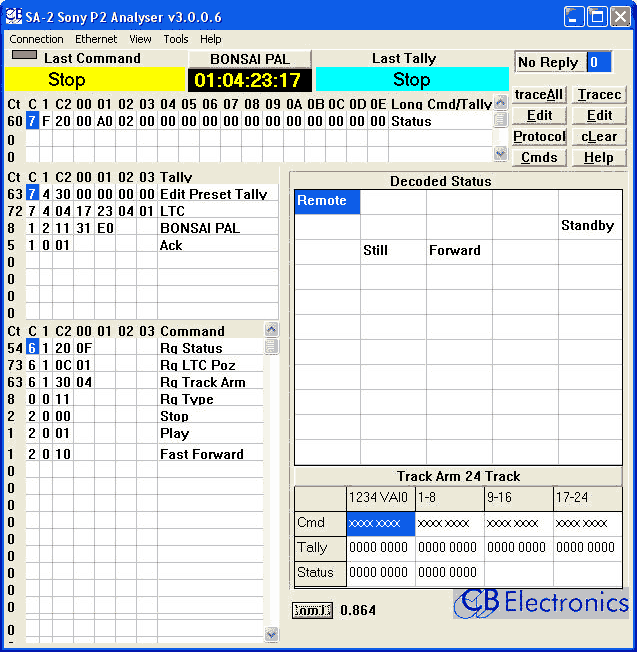Click the Tracec button

pyautogui.click(x=599, y=95)
